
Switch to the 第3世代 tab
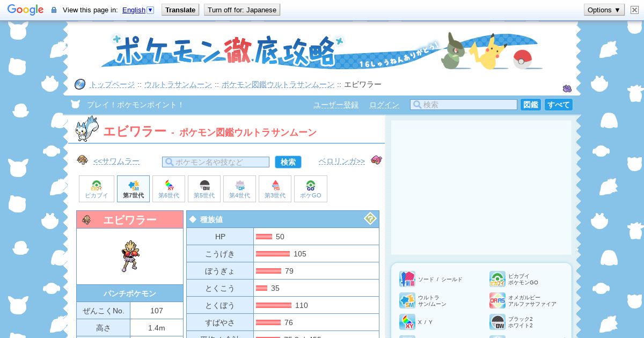click(275, 189)
